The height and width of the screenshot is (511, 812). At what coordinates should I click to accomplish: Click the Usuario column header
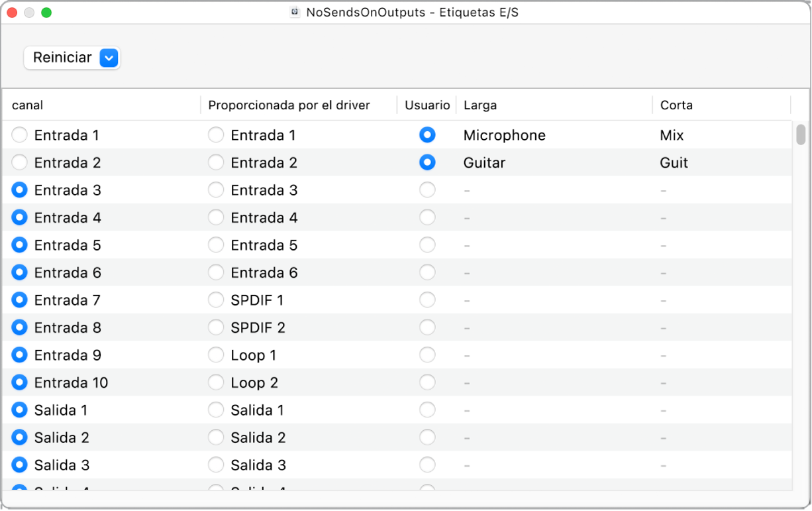[427, 105]
